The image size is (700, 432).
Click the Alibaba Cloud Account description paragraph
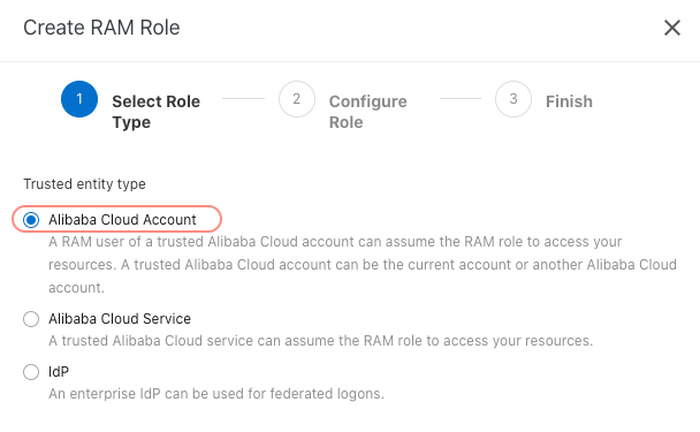click(x=335, y=265)
